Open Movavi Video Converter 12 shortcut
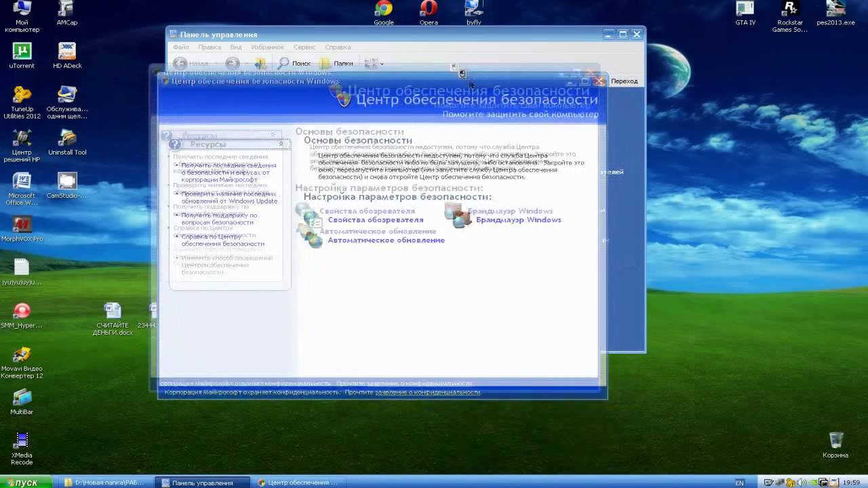Image resolution: width=868 pixels, height=488 pixels. 22,363
